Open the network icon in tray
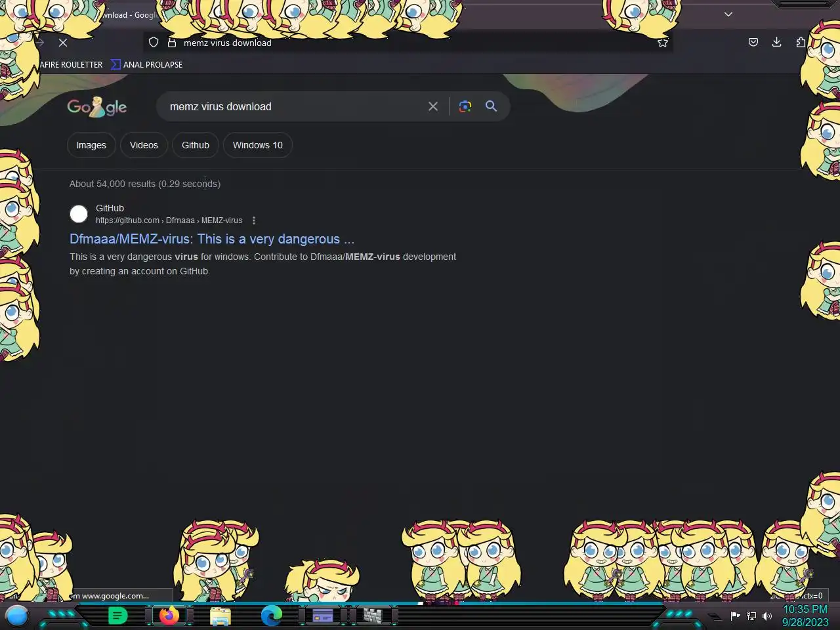This screenshot has height=630, width=840. coord(751,616)
